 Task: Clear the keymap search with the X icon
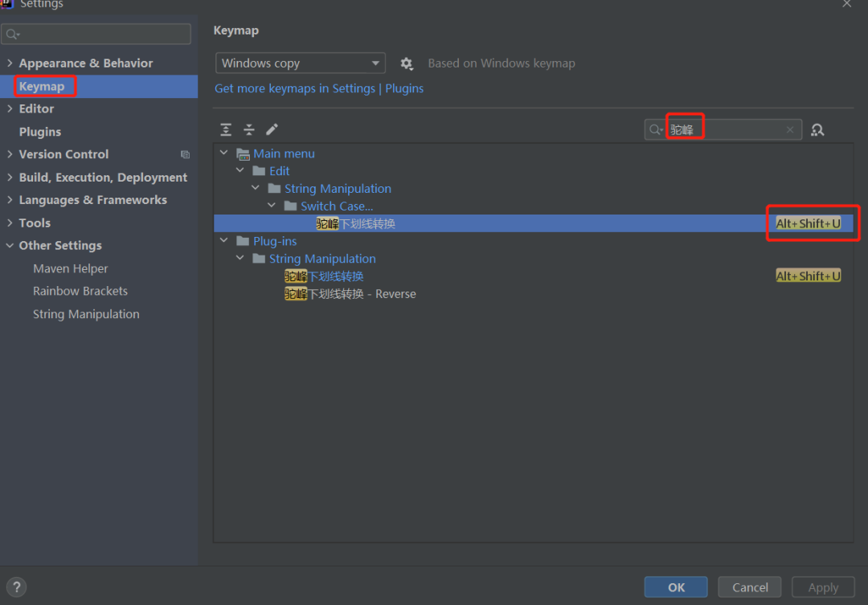point(790,129)
